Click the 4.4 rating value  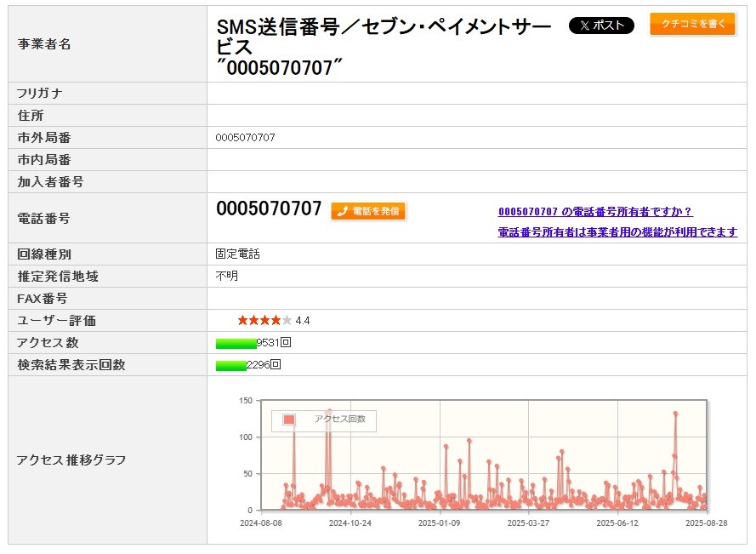(302, 321)
